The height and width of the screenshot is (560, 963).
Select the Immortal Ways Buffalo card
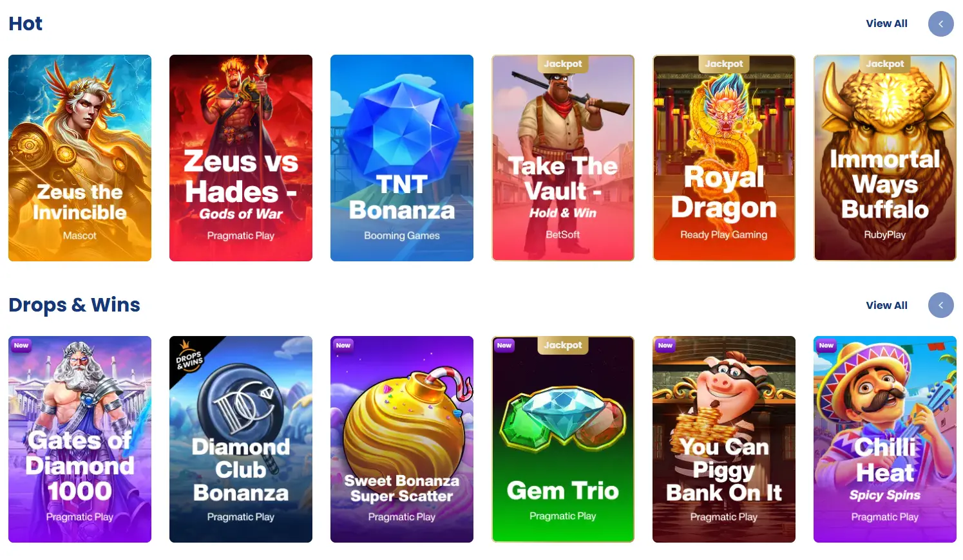tap(885, 158)
